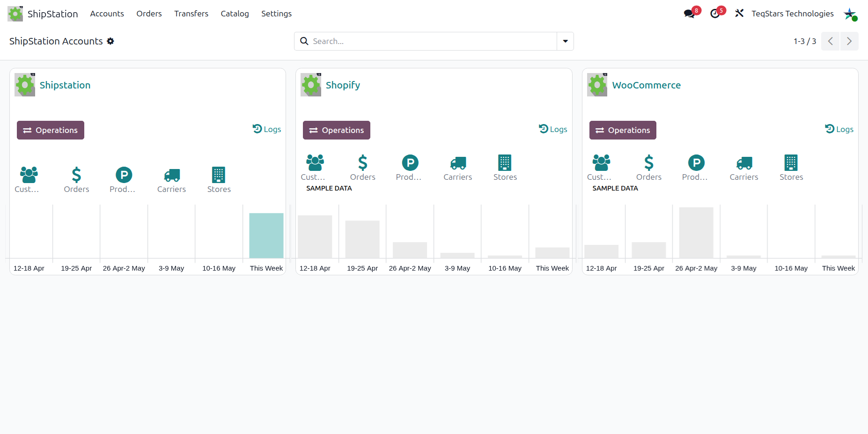Viewport: 868px width, 434px height.
Task: Open the conversations chat icon
Action: (x=690, y=14)
